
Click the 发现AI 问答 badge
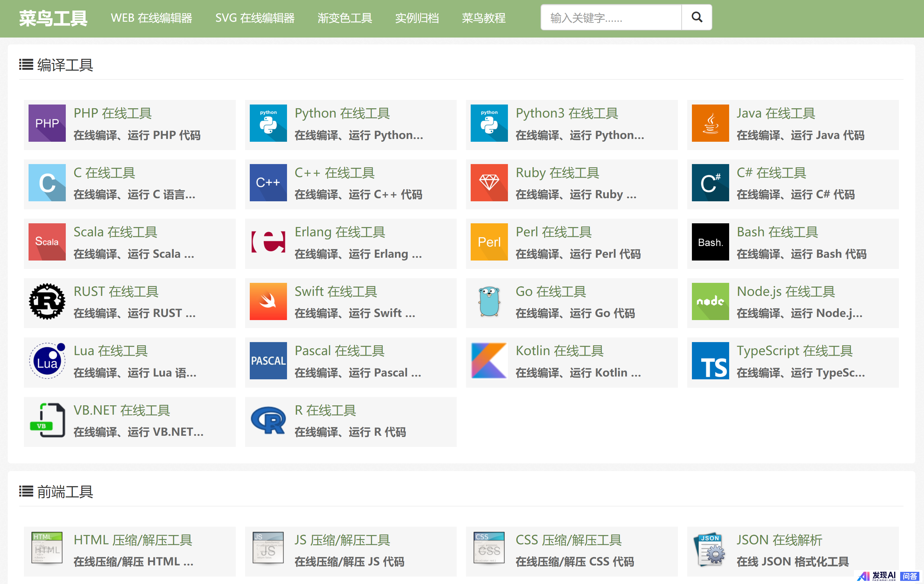coord(888,576)
